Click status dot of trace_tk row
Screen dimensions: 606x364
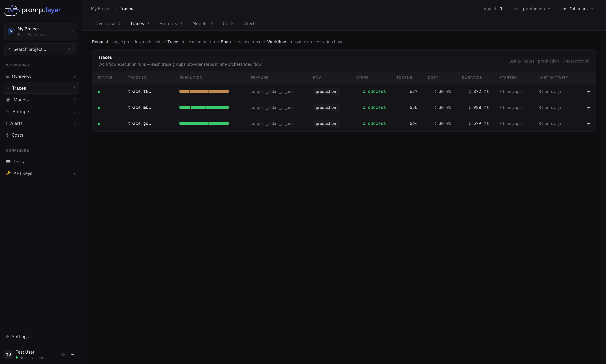pyautogui.click(x=99, y=92)
